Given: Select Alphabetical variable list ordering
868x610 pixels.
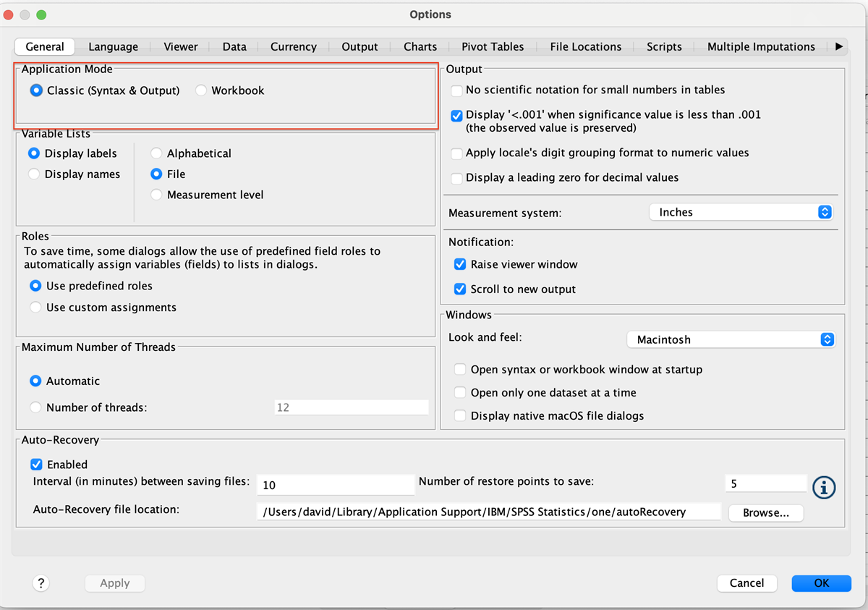Looking at the screenshot, I should tap(156, 153).
